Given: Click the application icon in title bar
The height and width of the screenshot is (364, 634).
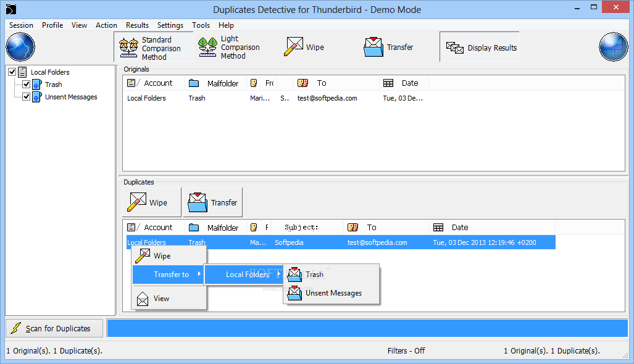Looking at the screenshot, I should point(11,9).
